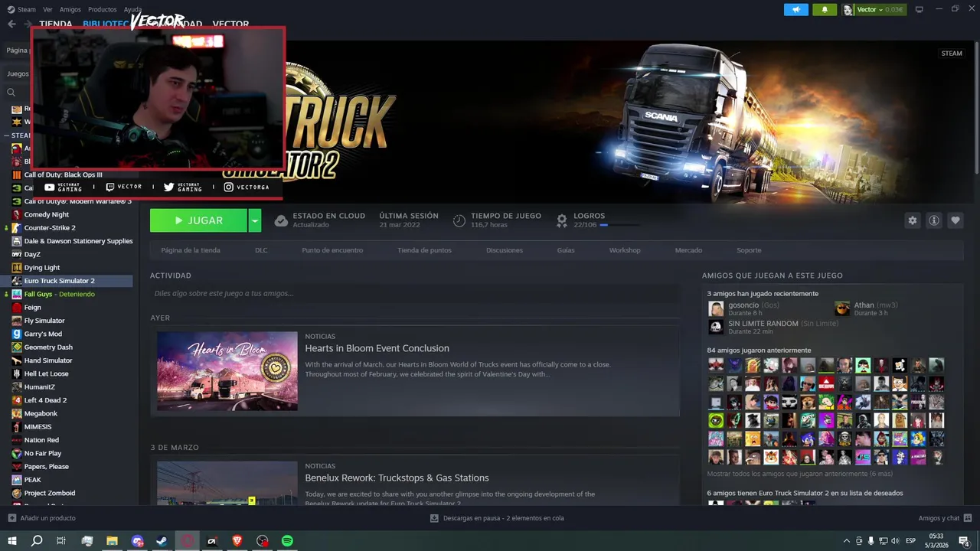Click the plus icon beside Añadir un producto

pyautogui.click(x=11, y=518)
